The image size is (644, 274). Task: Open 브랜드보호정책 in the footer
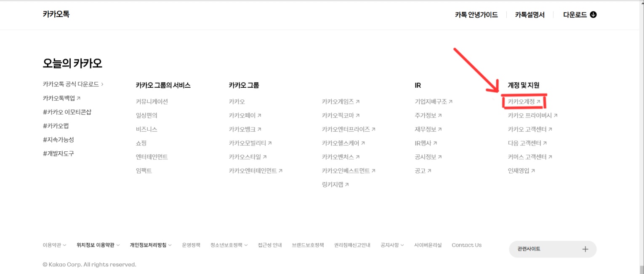[x=308, y=245]
